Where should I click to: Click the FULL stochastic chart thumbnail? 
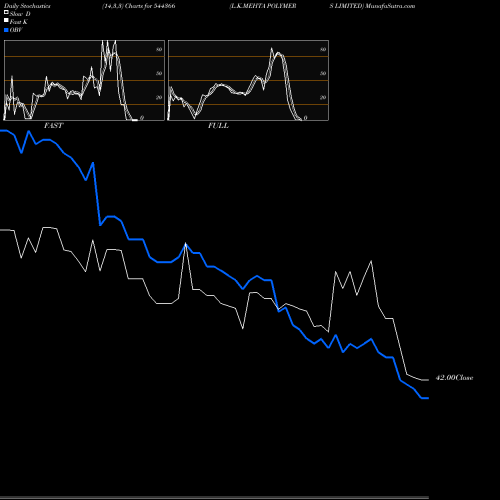(x=248, y=80)
